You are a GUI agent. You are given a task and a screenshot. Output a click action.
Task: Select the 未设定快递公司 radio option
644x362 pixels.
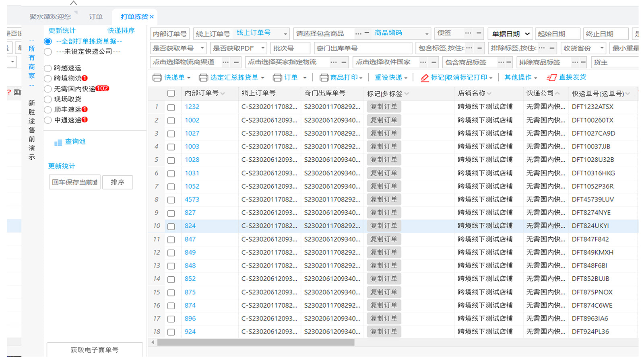tap(48, 52)
